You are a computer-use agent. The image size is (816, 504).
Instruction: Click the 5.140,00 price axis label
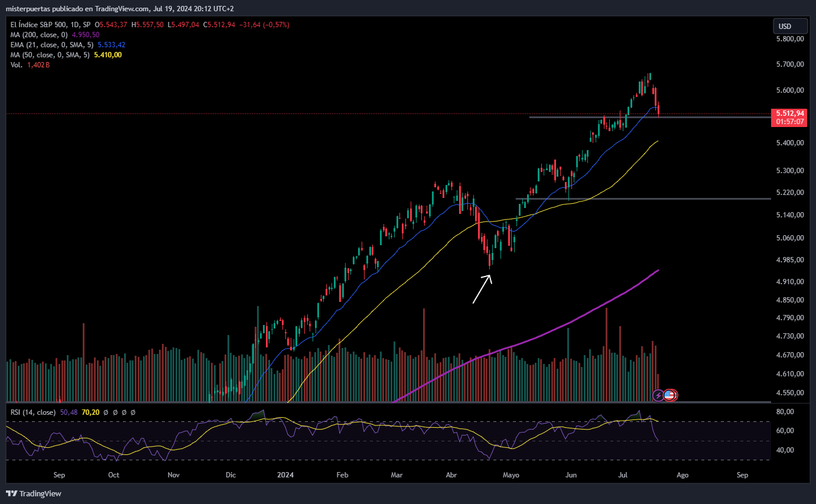[x=790, y=215]
